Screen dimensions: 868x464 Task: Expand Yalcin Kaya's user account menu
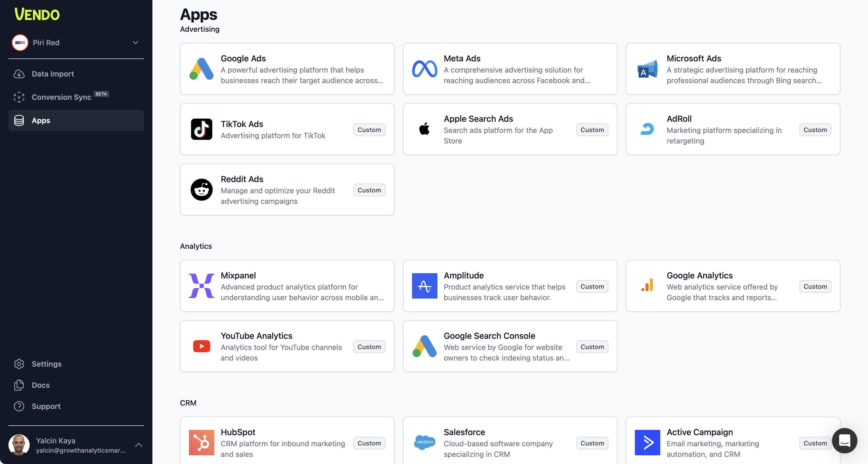pos(138,445)
